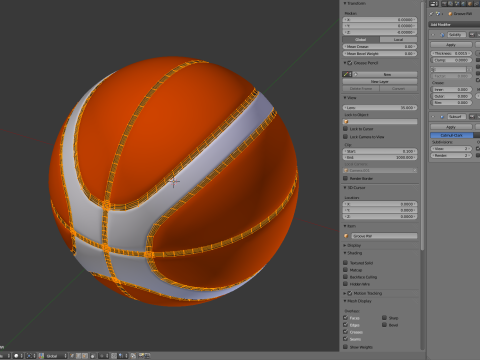Collapse the Shading panel

(x=345, y=253)
